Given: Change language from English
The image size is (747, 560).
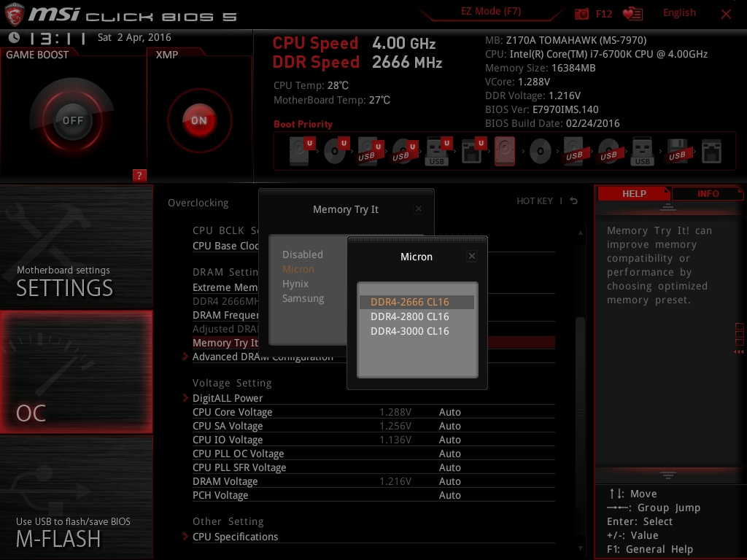Looking at the screenshot, I should pos(679,13).
